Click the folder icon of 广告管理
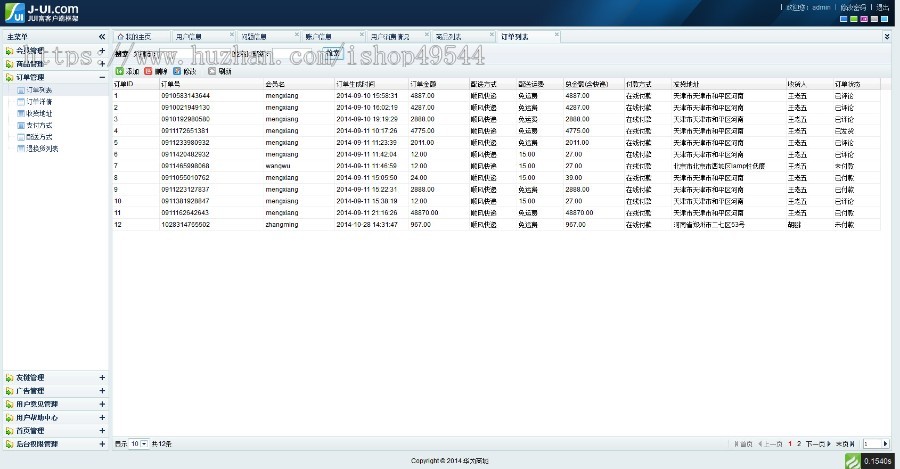The height and width of the screenshot is (469, 900). (9, 391)
